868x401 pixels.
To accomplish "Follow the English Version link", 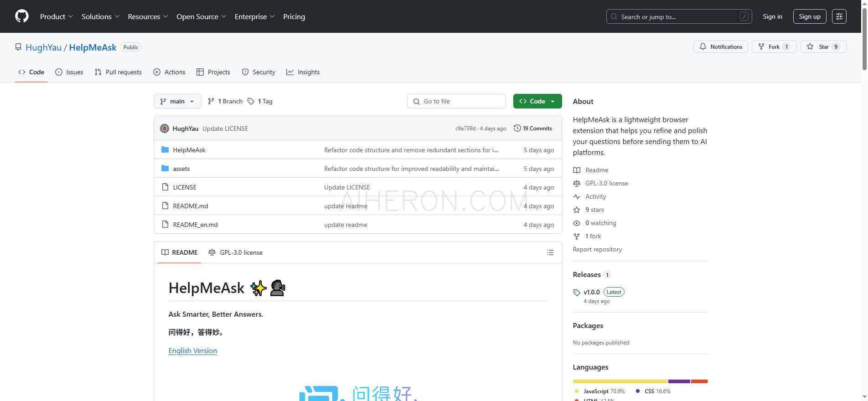I will pyautogui.click(x=193, y=350).
